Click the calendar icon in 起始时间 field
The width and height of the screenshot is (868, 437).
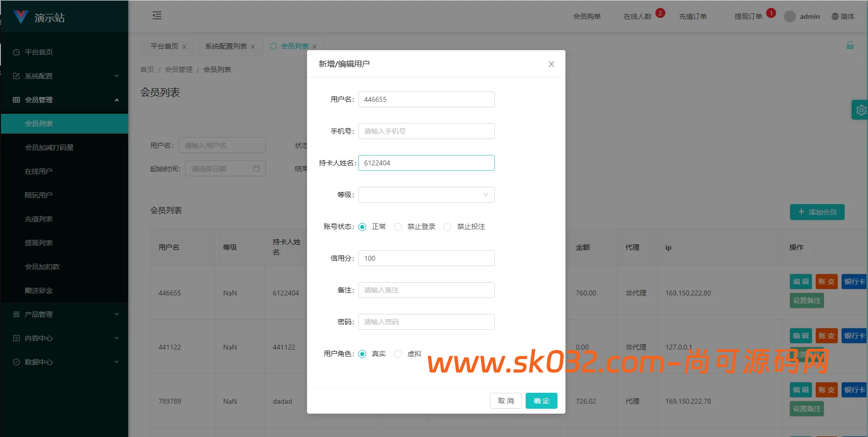(x=256, y=168)
